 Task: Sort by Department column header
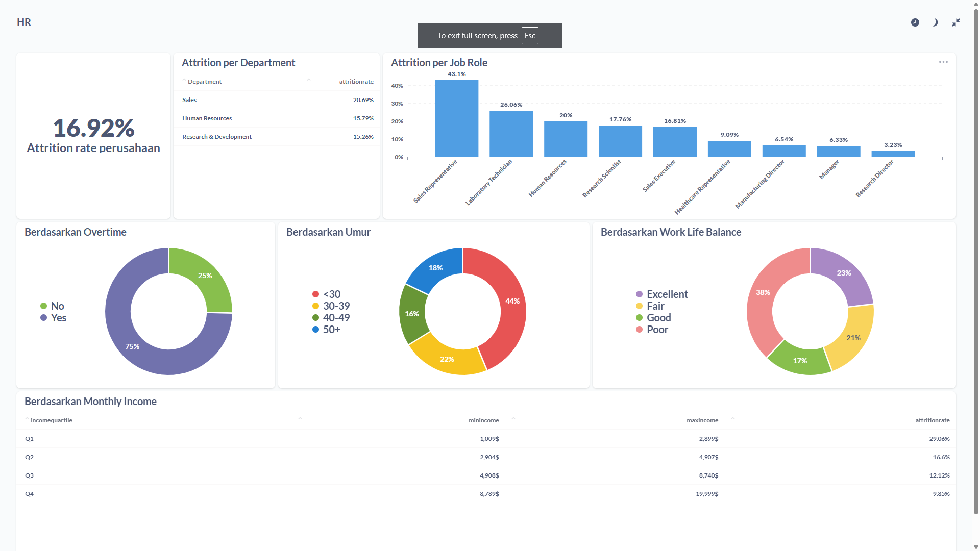click(x=204, y=82)
